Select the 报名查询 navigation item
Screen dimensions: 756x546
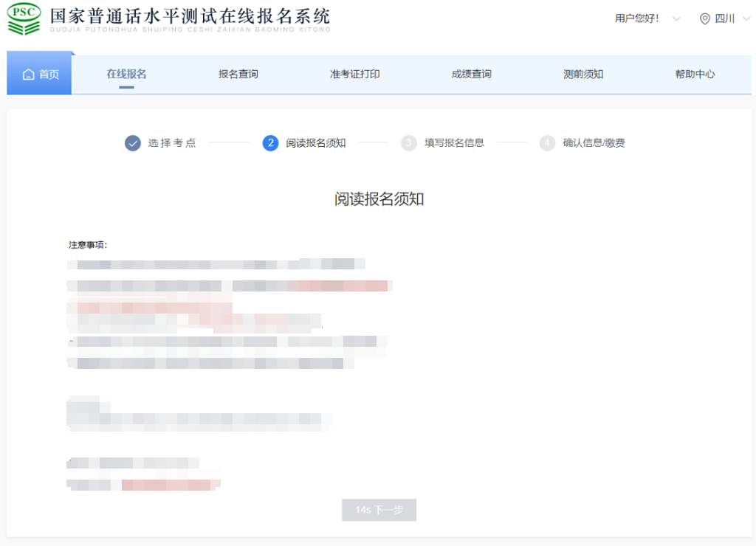(x=238, y=73)
